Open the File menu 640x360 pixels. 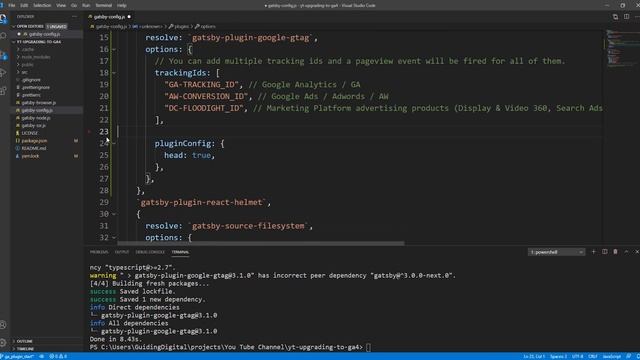click(x=11, y=5)
